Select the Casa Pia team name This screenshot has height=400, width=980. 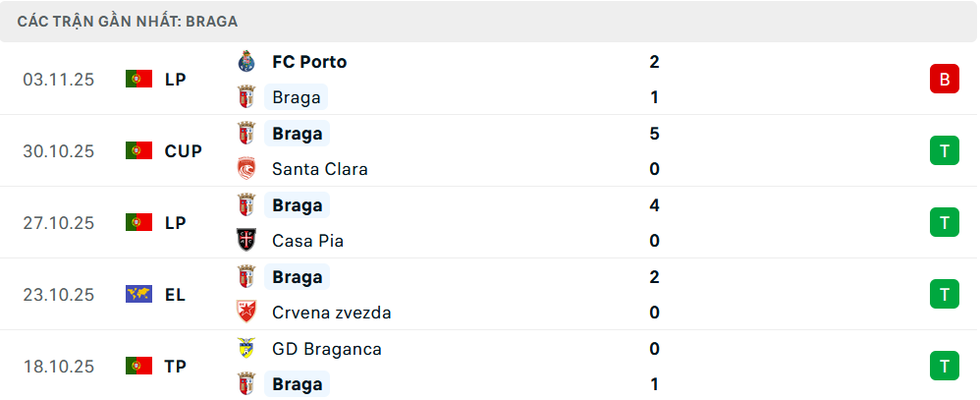(308, 241)
